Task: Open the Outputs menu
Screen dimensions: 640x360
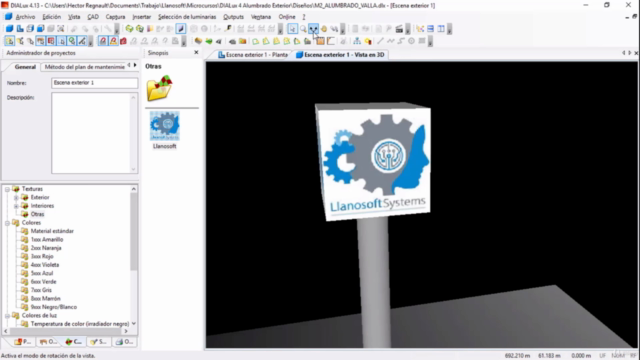Action: (x=233, y=17)
